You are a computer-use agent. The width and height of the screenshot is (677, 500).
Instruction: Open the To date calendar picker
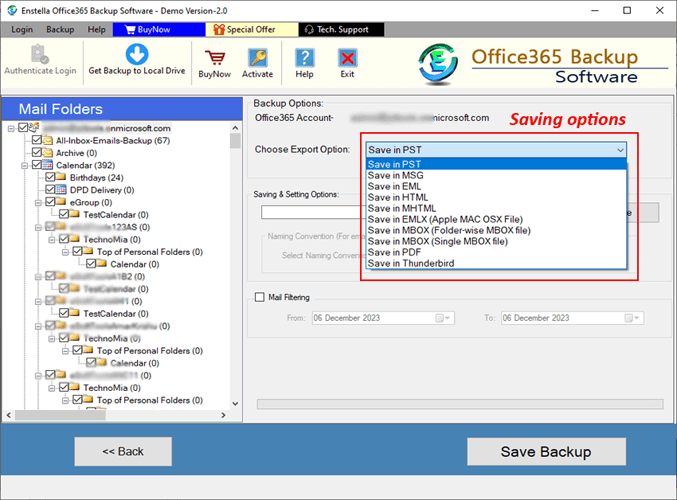point(632,318)
